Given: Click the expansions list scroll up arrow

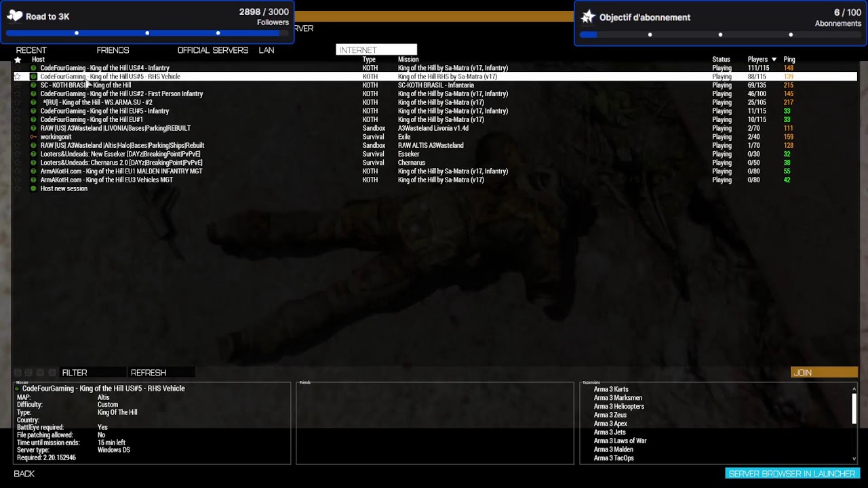Looking at the screenshot, I should point(854,388).
